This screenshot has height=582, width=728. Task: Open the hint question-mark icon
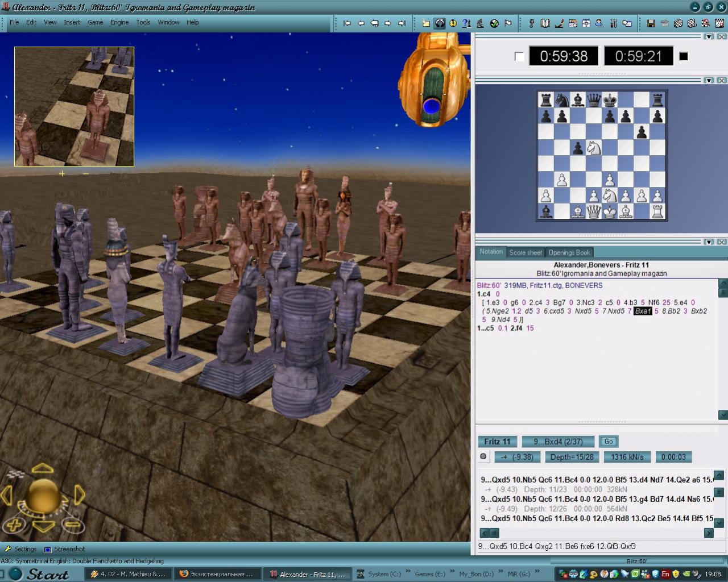(467, 23)
